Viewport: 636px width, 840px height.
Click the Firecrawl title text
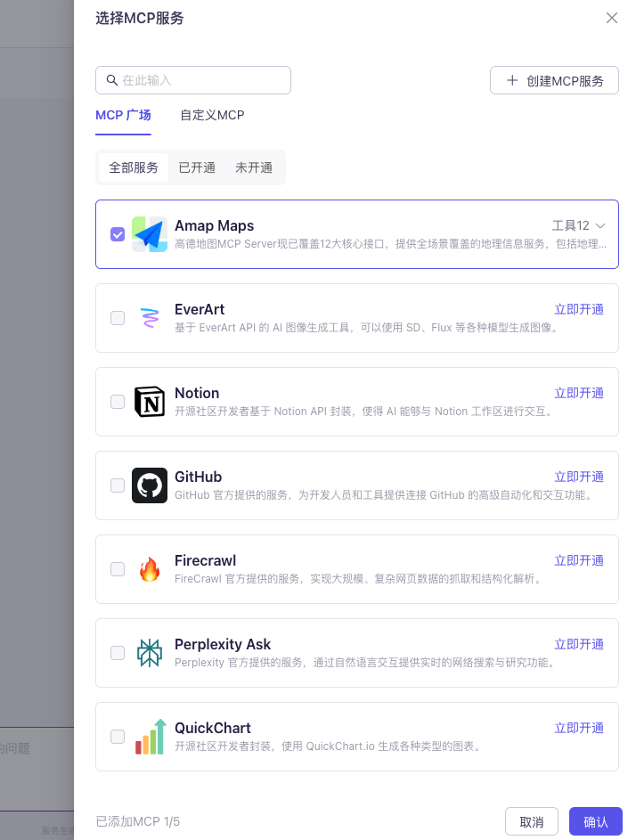[205, 560]
